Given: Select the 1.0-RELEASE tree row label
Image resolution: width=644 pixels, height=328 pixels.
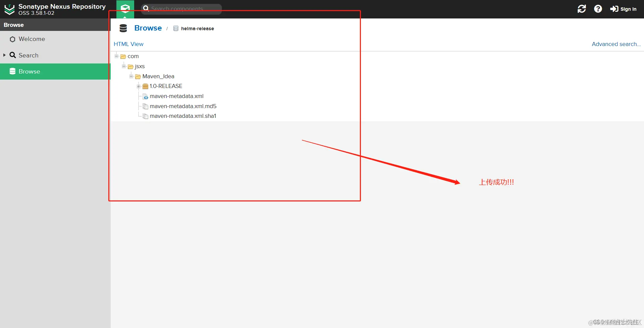Looking at the screenshot, I should pos(166,86).
